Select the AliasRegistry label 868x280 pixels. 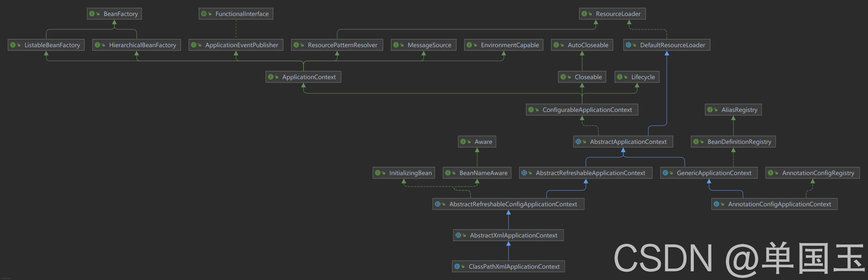(x=739, y=110)
